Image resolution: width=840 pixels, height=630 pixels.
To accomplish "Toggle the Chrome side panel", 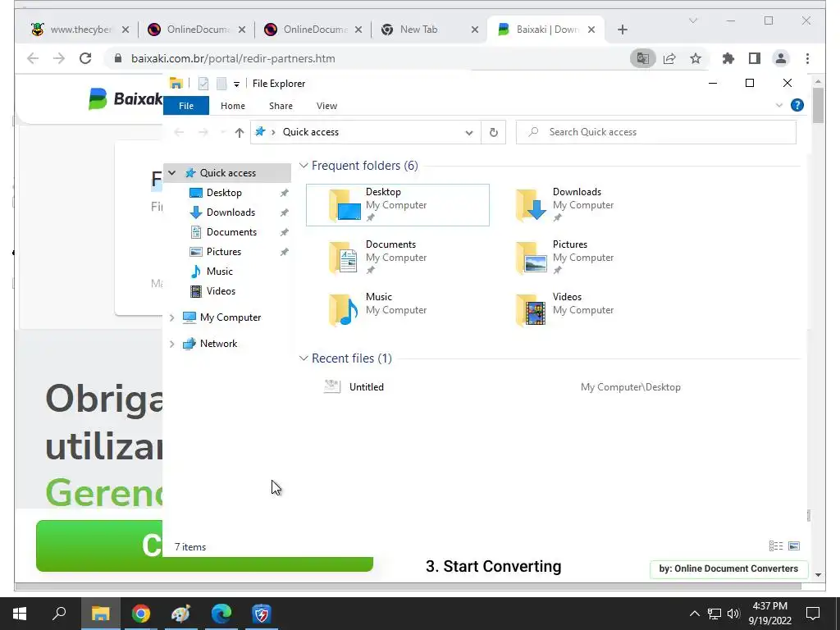I will pos(755,58).
